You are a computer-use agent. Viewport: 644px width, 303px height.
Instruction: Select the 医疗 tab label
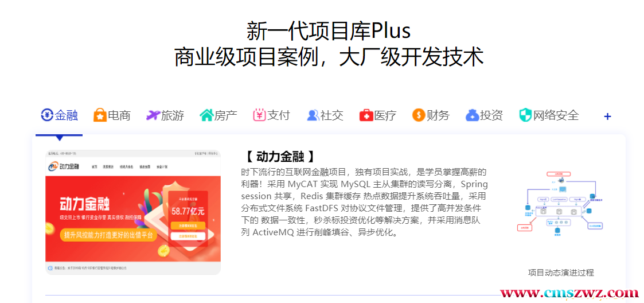click(x=385, y=115)
